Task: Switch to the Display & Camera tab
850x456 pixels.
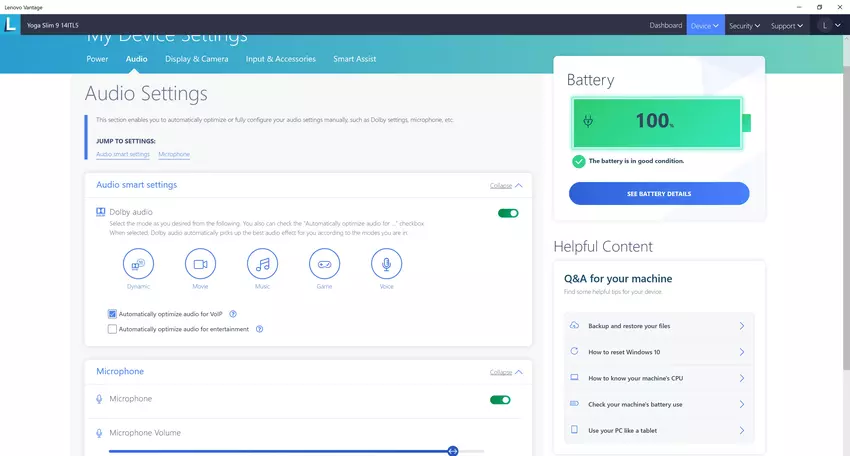Action: [x=196, y=59]
